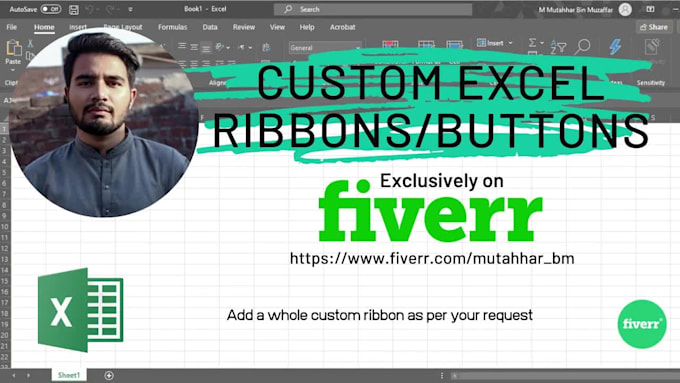
Task: Click the Ideas lightning bolt icon
Action: tap(615, 46)
